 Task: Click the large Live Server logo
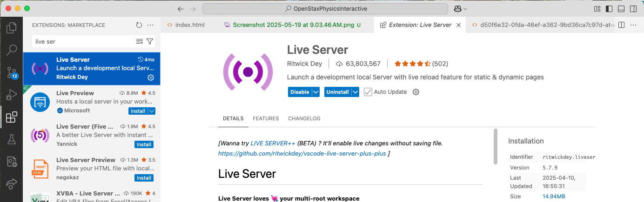(248, 72)
